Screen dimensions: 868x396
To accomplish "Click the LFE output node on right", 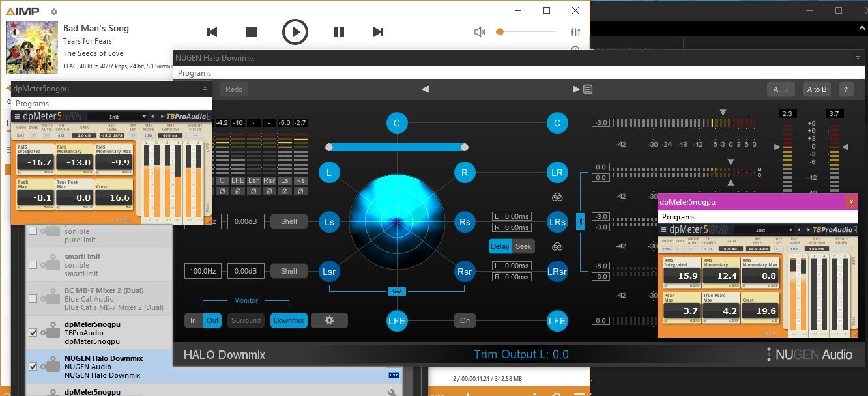I will coord(557,321).
